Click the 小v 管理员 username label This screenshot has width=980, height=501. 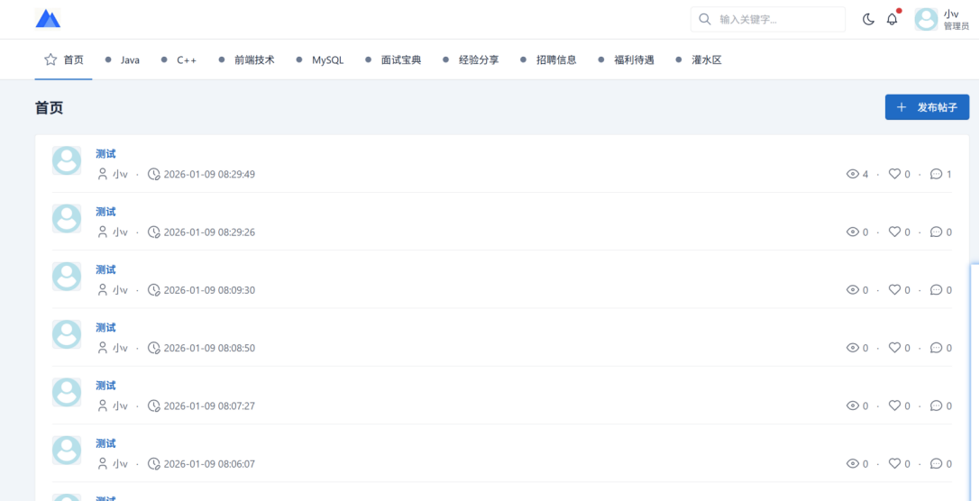957,19
